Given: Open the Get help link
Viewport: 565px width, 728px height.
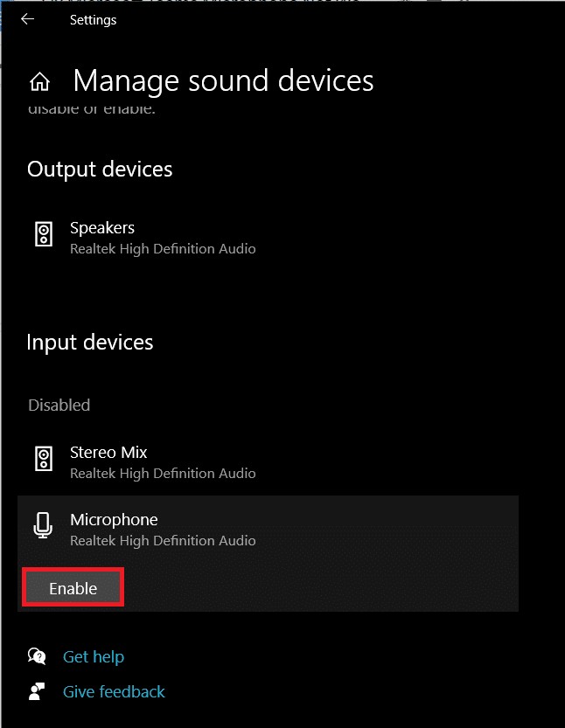Looking at the screenshot, I should click(x=94, y=656).
